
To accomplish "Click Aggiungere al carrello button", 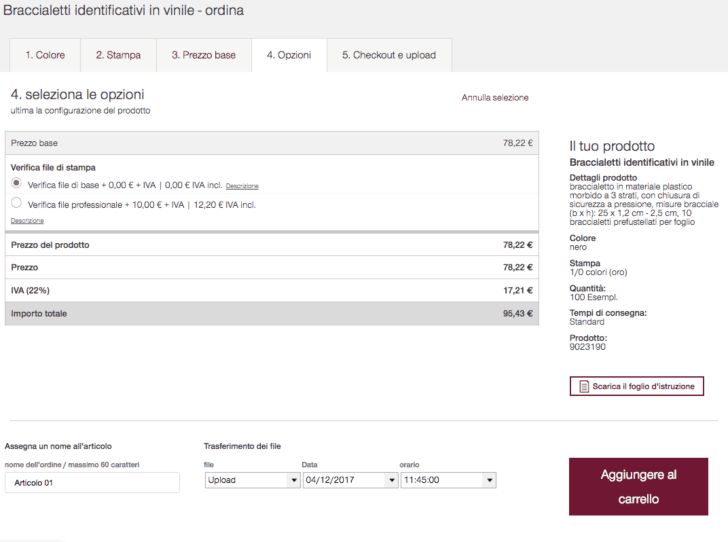I will click(638, 487).
